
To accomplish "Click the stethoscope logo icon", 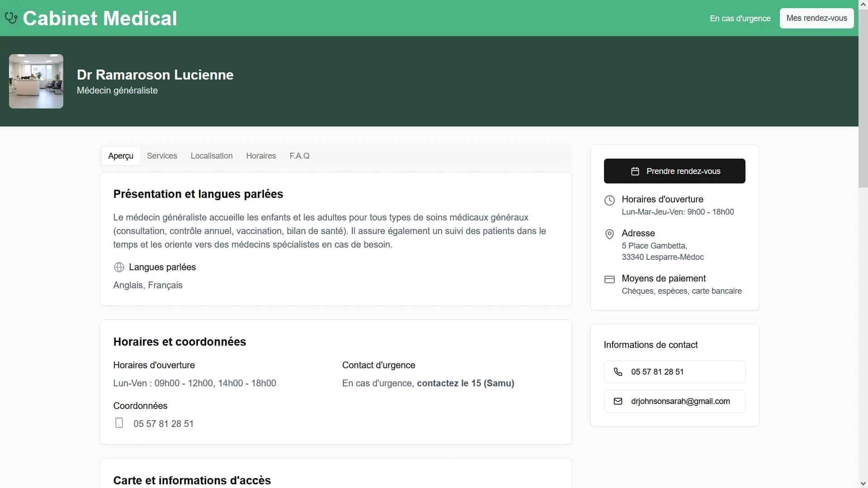I will (x=11, y=18).
